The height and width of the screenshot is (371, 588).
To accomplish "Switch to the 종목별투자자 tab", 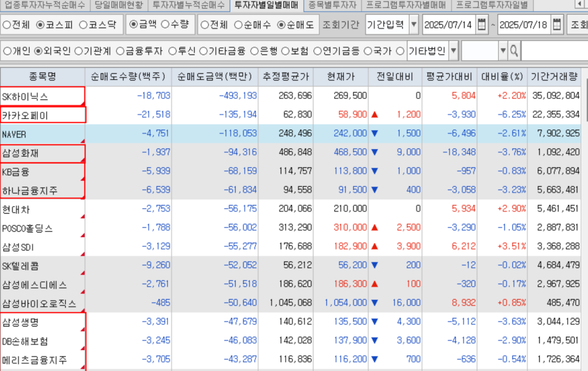I will [x=332, y=5].
